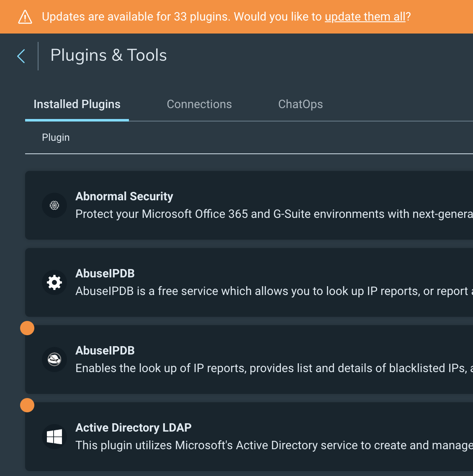Click the warning triangle icon in update banner
473x476 pixels.
[x=25, y=17]
